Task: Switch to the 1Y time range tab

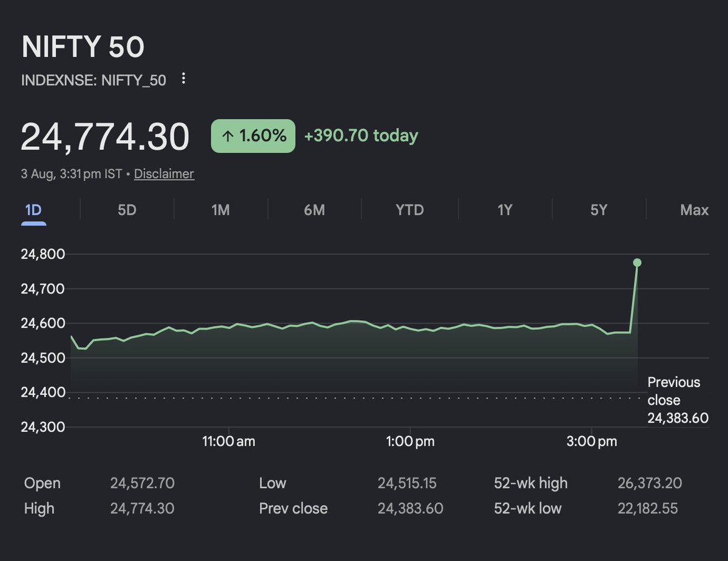Action: [x=505, y=210]
